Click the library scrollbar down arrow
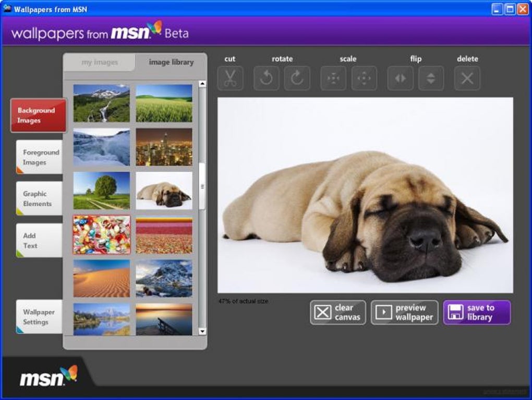The image size is (532, 400). 202,332
